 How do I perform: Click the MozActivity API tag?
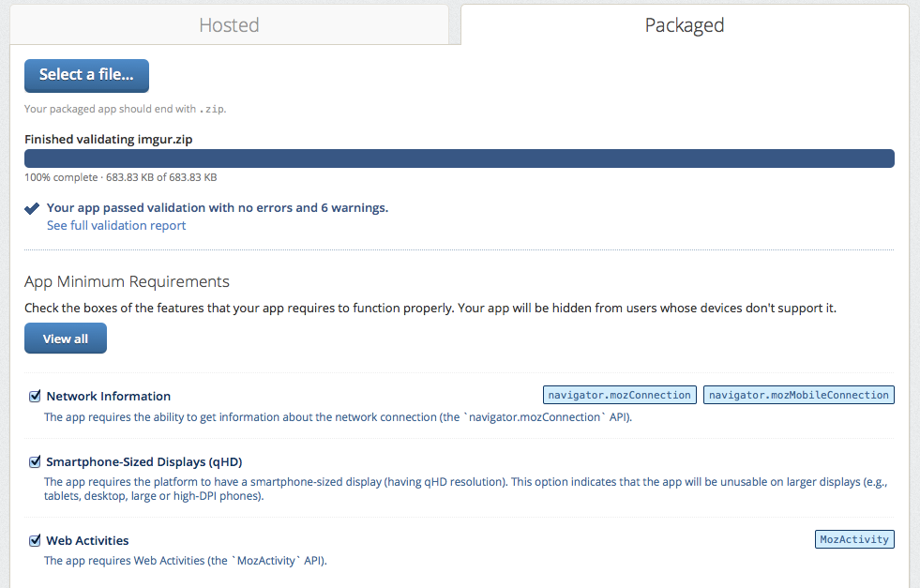coord(854,539)
